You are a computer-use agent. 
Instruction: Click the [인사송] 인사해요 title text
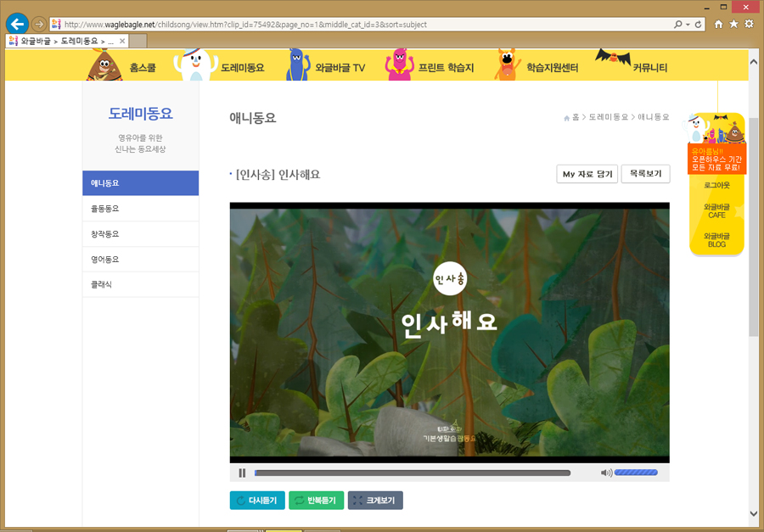coord(278,175)
